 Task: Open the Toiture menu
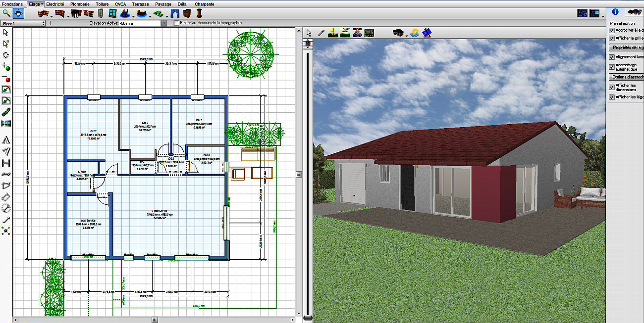(102, 4)
